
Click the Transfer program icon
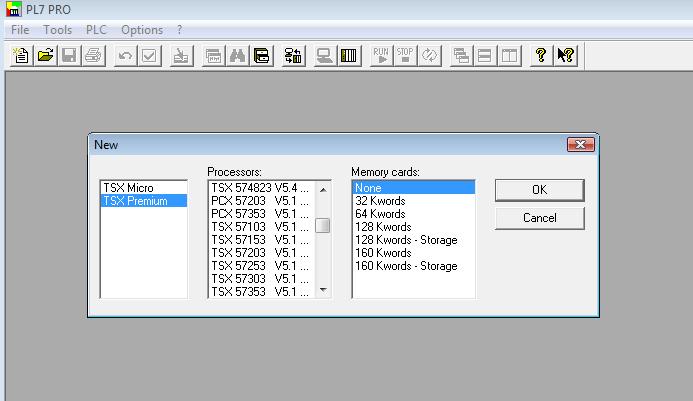[x=293, y=56]
